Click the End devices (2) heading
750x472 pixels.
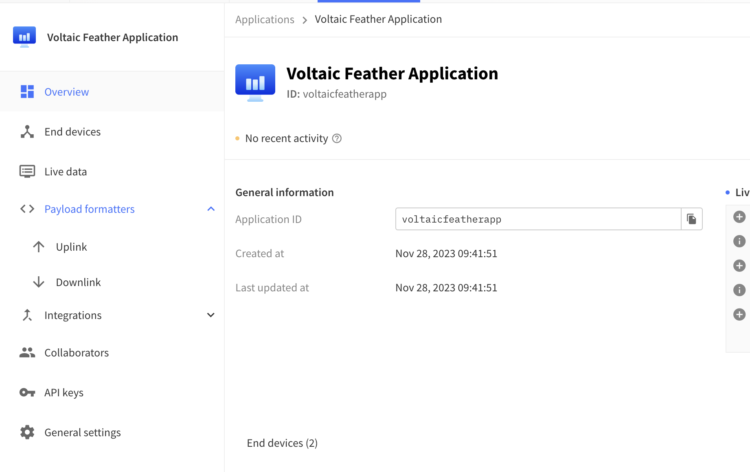(282, 443)
